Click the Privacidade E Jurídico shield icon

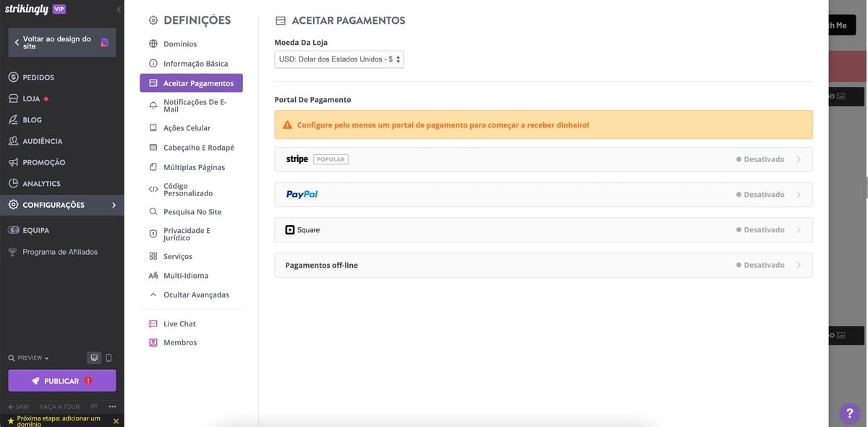[153, 234]
